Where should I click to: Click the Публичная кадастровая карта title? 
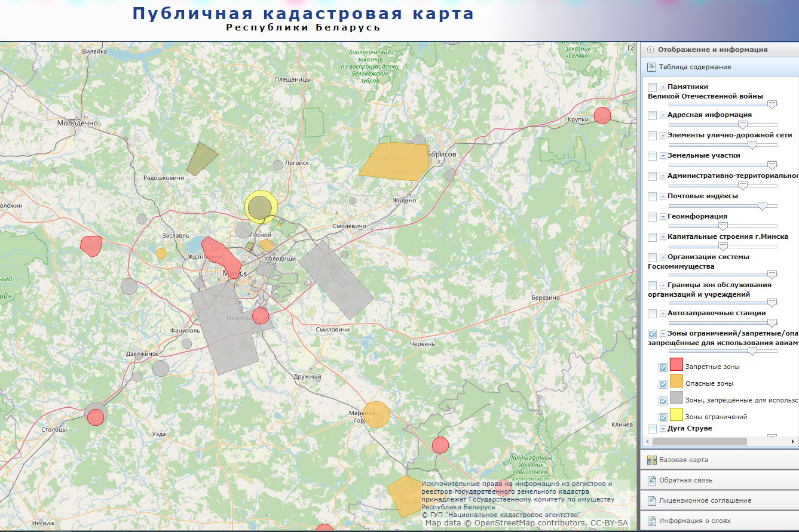click(x=303, y=14)
